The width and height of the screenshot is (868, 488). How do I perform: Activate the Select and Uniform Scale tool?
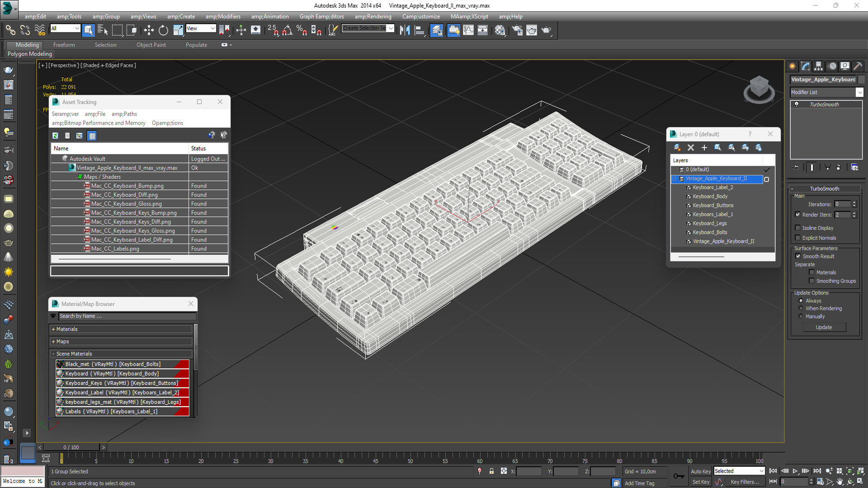178,30
